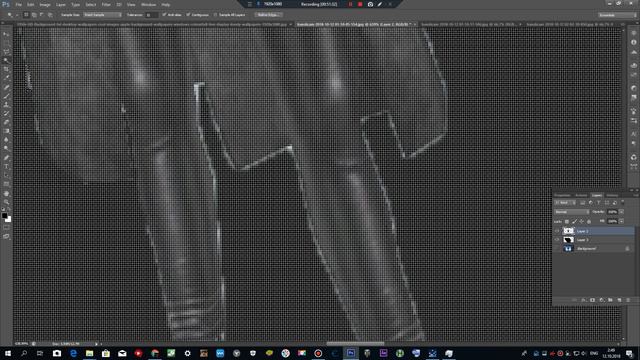640x360 pixels.
Task: Click the Delete layer trash icon
Action: click(628, 300)
